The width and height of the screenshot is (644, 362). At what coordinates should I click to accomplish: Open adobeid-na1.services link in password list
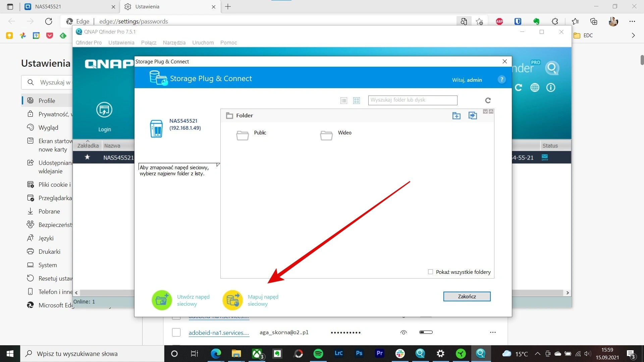coord(219,333)
